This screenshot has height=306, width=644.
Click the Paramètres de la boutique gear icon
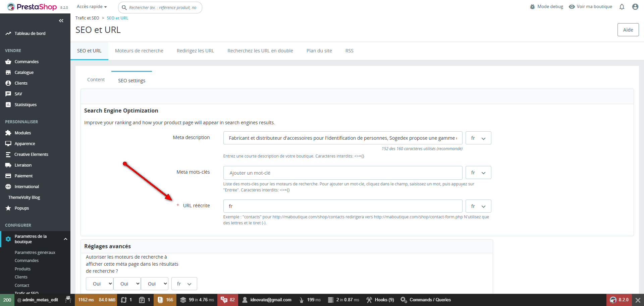8,239
